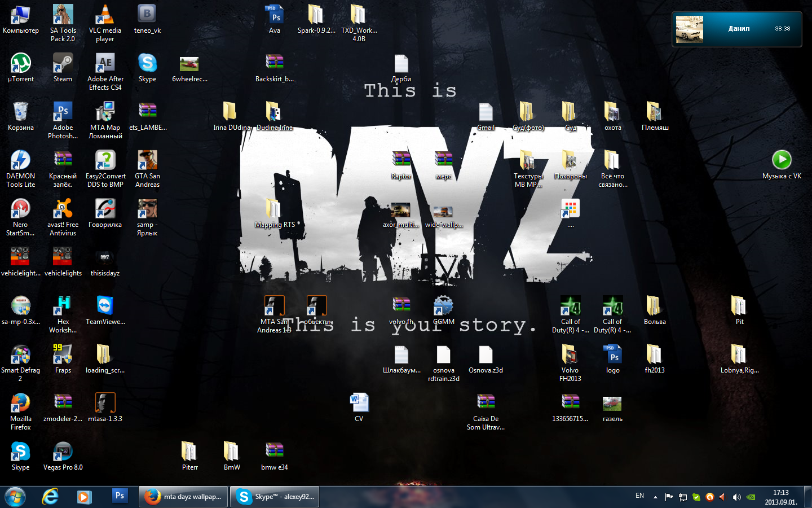Select the Volvo FH2013 folder
The height and width of the screenshot is (508, 812).
pyautogui.click(x=570, y=364)
